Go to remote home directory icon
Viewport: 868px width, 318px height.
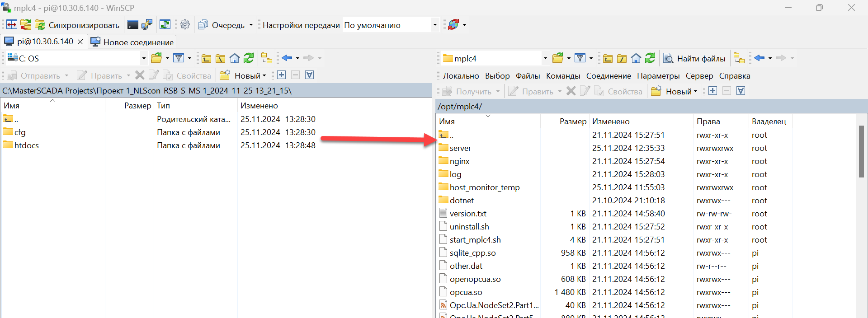coord(636,58)
